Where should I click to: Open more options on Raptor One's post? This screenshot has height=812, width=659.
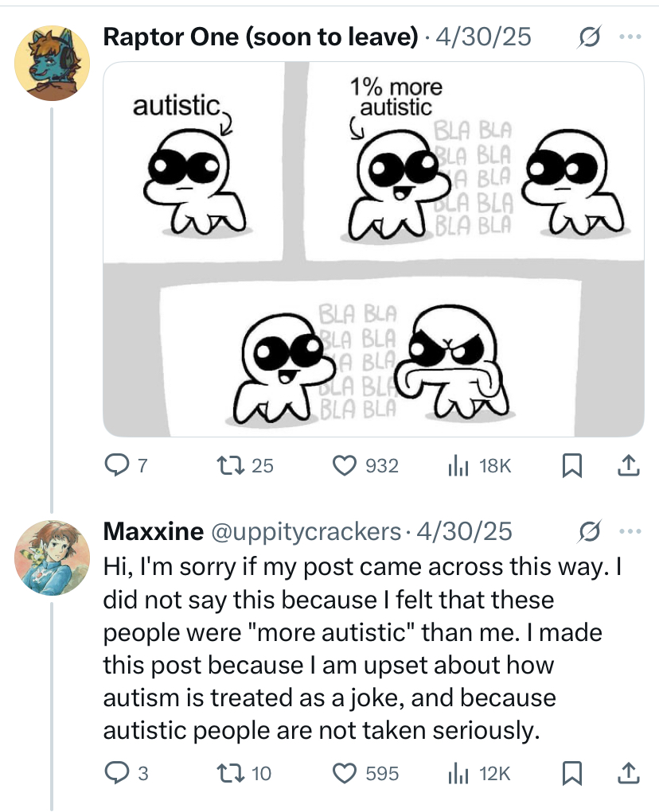630,37
